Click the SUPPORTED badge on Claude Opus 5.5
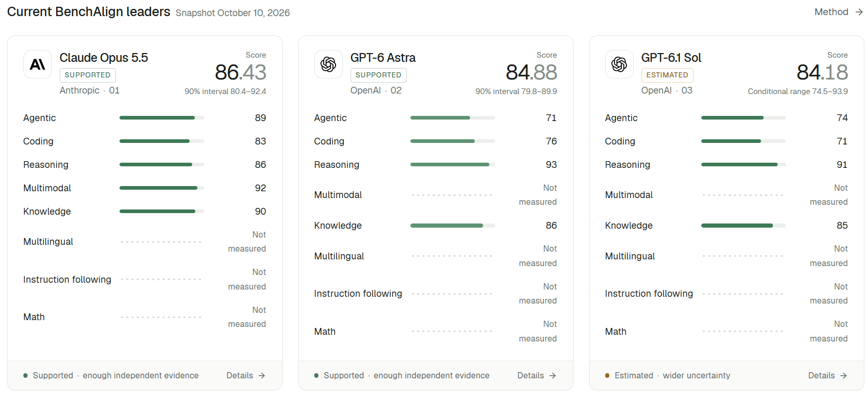The width and height of the screenshot is (868, 395). (88, 75)
